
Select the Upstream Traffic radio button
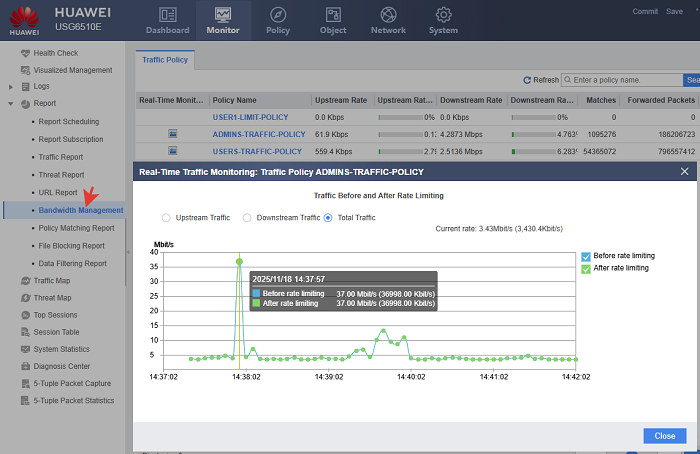pyautogui.click(x=166, y=217)
